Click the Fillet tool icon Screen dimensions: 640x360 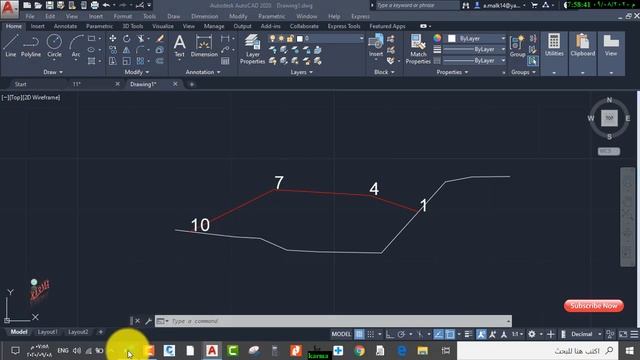(140, 50)
